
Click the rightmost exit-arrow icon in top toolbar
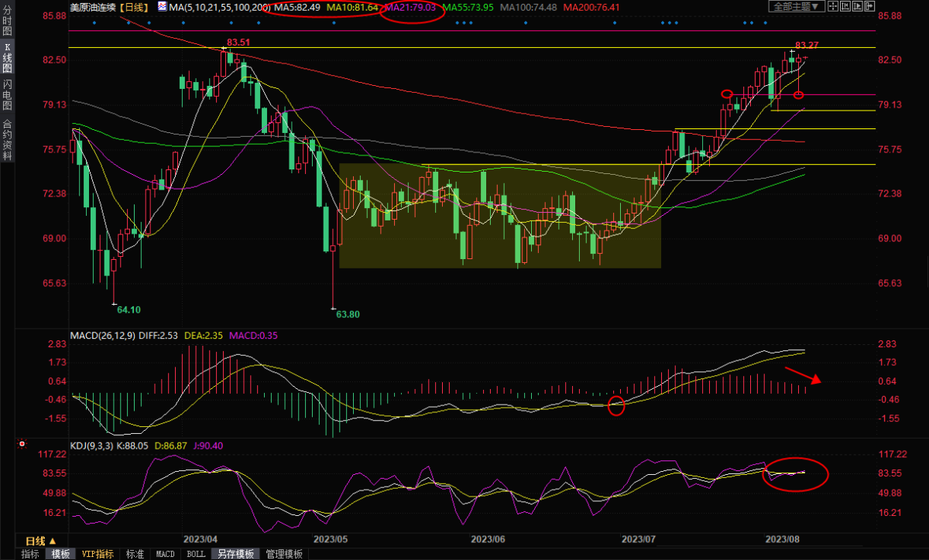click(x=868, y=6)
